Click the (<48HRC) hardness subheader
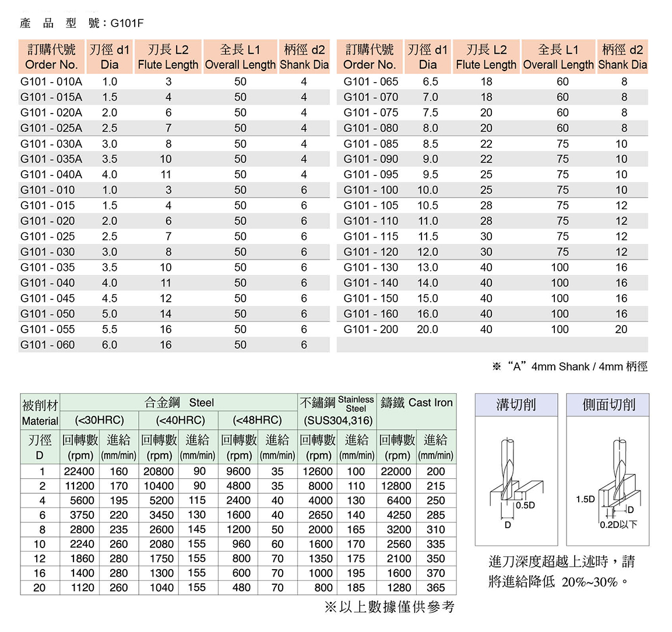 point(257,420)
